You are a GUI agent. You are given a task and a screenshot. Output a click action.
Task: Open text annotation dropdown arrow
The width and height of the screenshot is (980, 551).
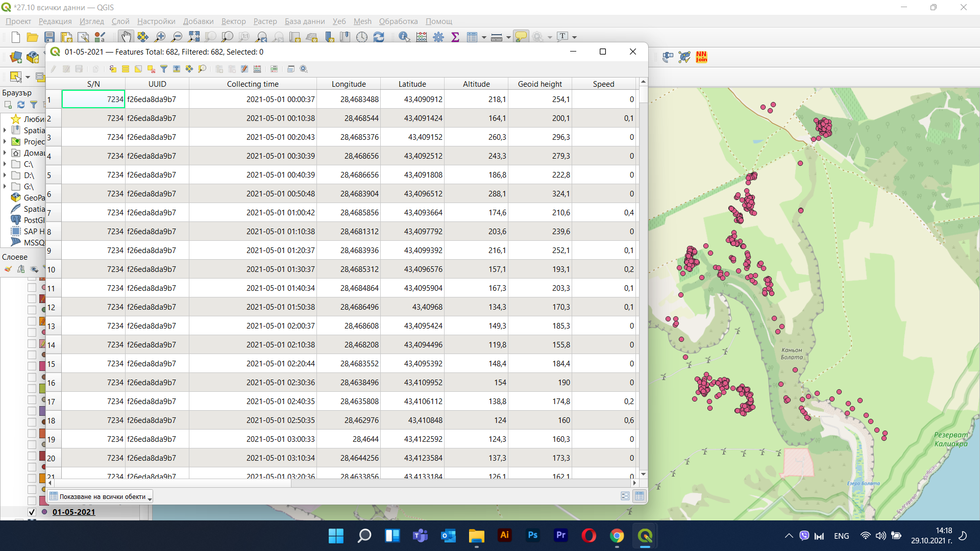(575, 37)
